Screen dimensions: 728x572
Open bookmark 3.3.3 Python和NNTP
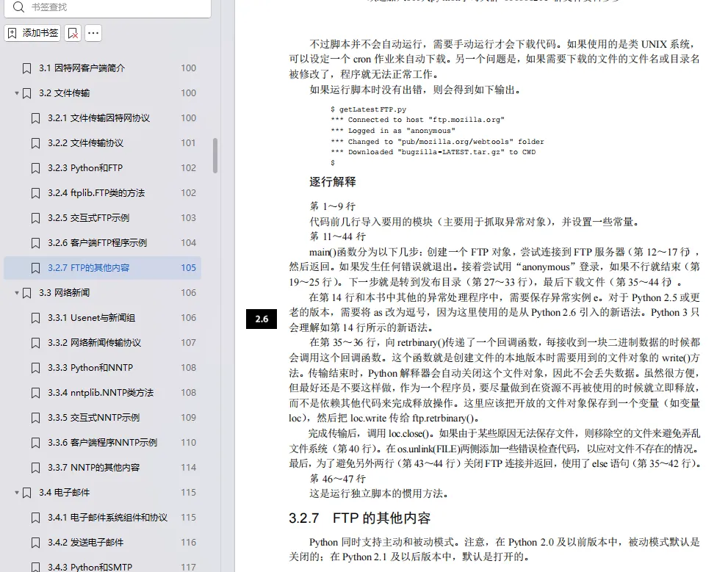coord(90,368)
